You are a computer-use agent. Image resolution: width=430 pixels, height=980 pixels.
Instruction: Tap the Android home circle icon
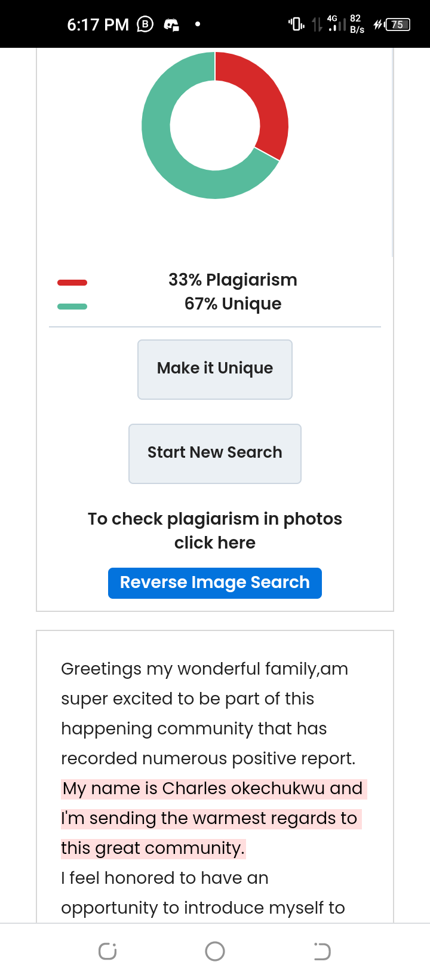click(215, 951)
